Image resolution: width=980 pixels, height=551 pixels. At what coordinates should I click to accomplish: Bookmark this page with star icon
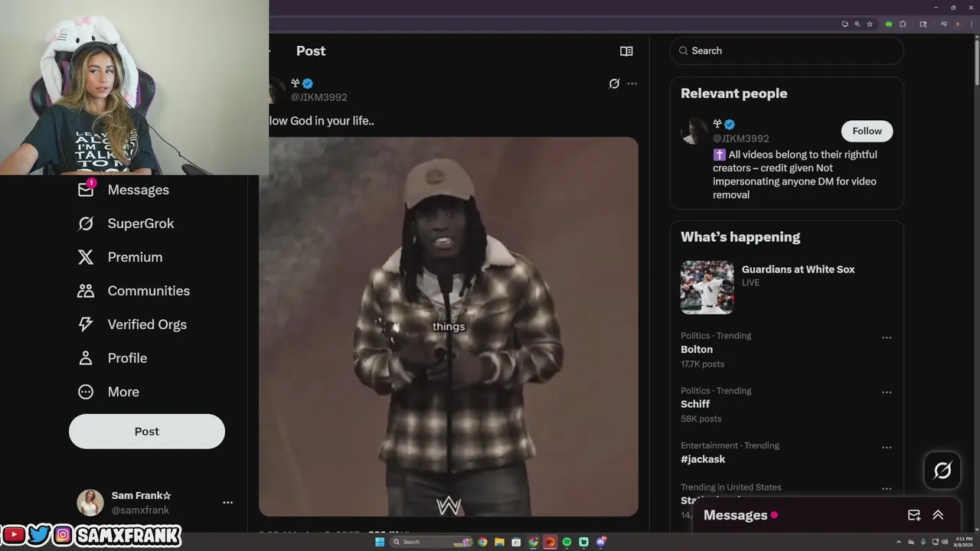click(870, 24)
